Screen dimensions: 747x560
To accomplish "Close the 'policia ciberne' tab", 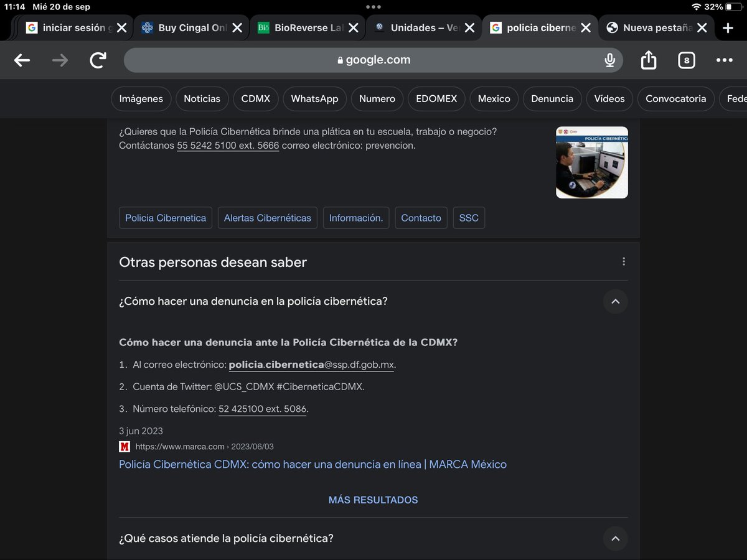I will click(586, 28).
